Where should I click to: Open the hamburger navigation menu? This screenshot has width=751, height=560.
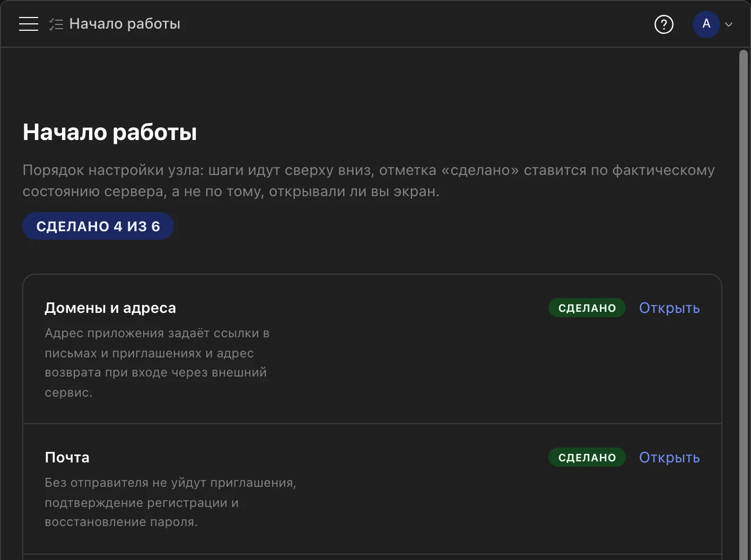(x=29, y=24)
